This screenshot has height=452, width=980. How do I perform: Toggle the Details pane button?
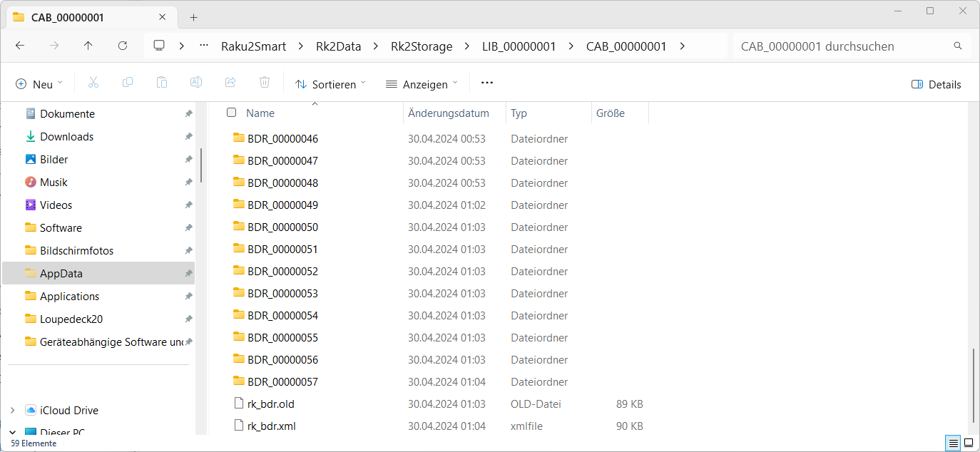click(936, 84)
